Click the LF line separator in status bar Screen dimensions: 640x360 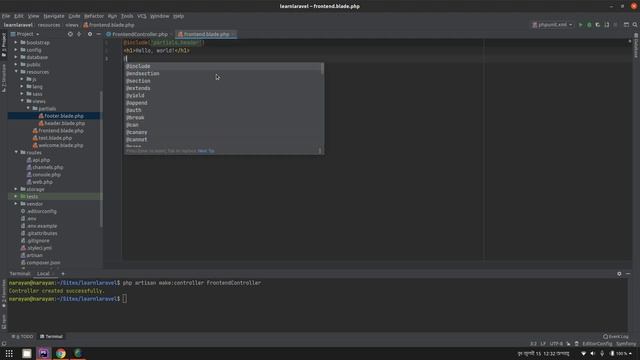543,344
